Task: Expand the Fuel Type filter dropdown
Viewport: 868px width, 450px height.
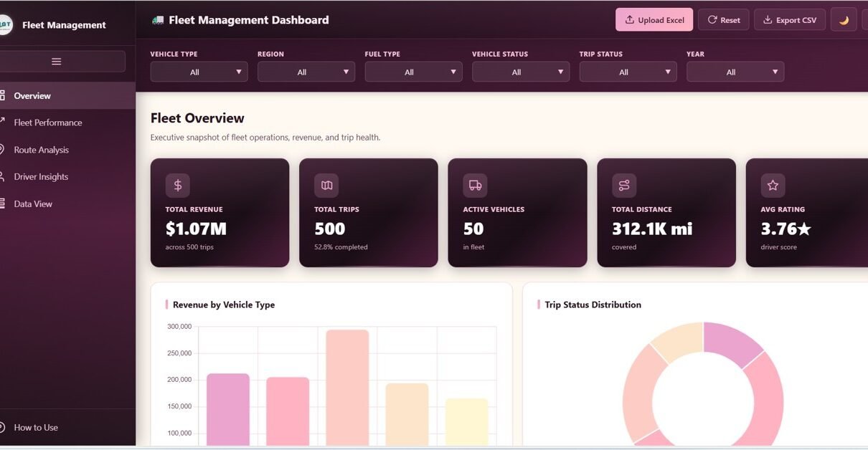Action: [413, 72]
